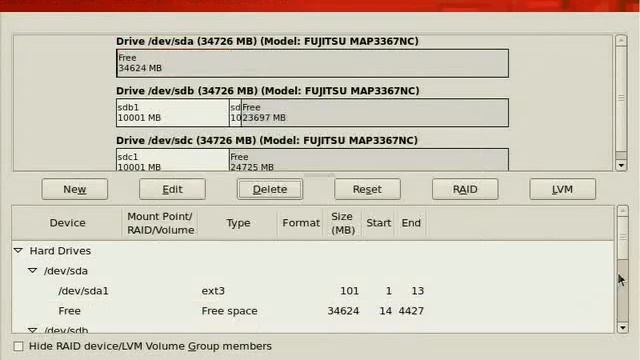The image size is (640, 360).
Task: Click the Size (MB) column header
Action: [342, 223]
